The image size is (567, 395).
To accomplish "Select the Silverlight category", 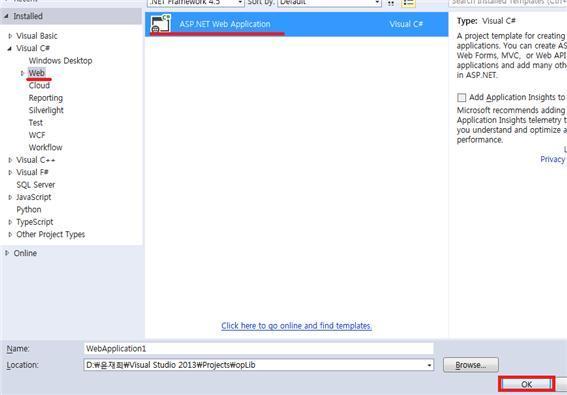I will coord(46,110).
